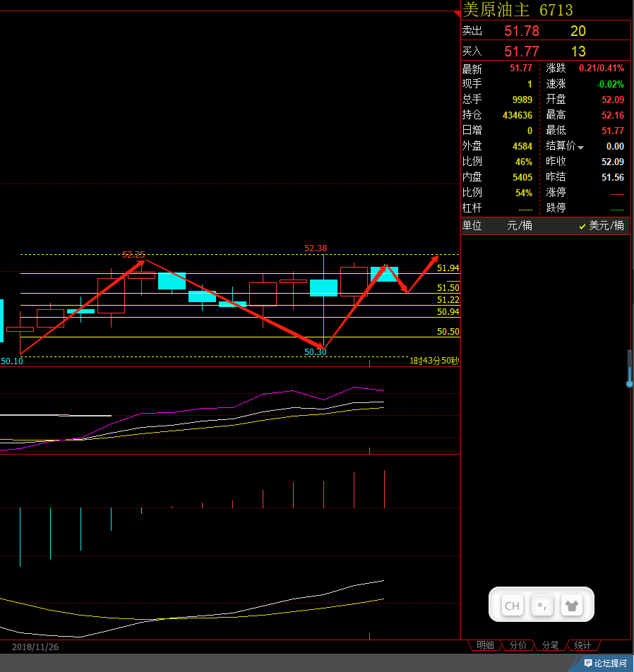
Task: Click the 总手 value 9989
Action: click(x=522, y=100)
